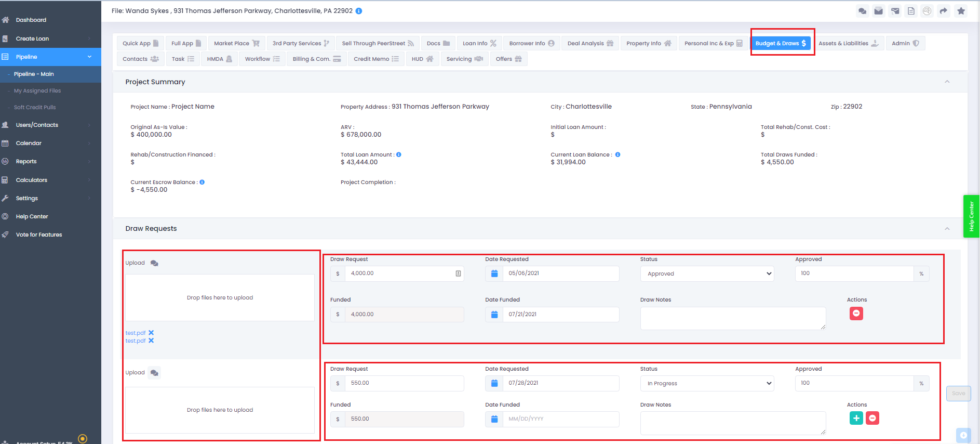The height and width of the screenshot is (444, 980).
Task: Open Pipeline - Main in sidebar
Action: [x=34, y=74]
